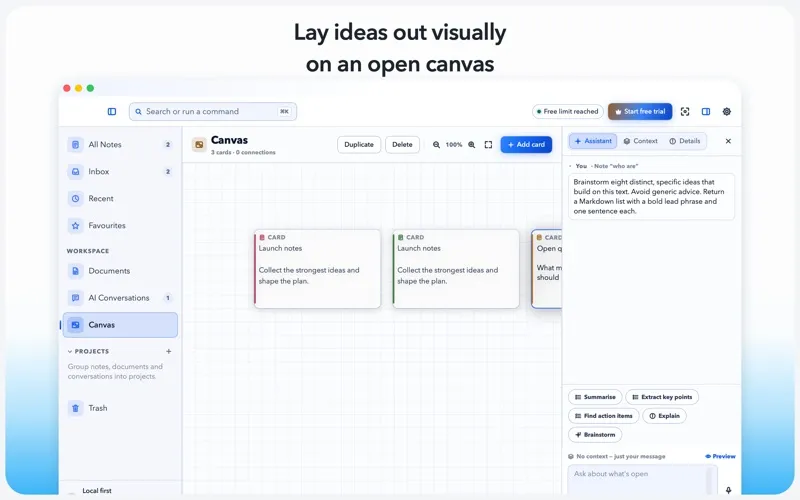The height and width of the screenshot is (500, 800).
Task: Click the brainstorm prompt message bubble
Action: (x=651, y=196)
